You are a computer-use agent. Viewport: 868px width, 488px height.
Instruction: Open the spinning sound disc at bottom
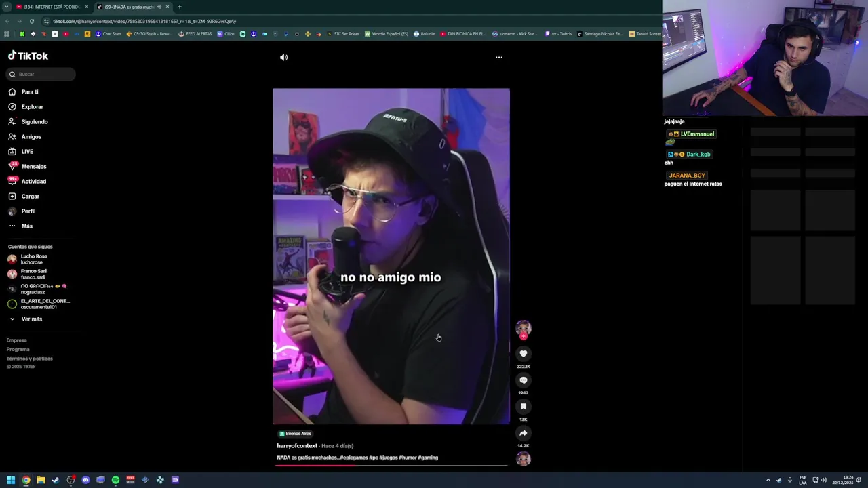coord(523,459)
